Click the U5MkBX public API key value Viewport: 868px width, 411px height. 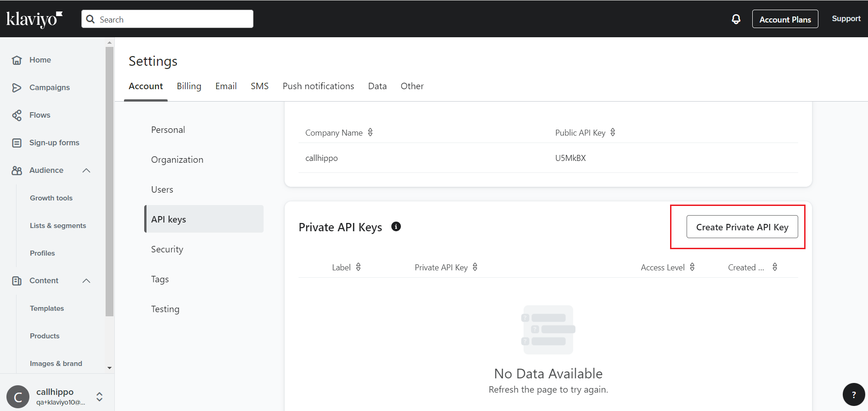(570, 158)
